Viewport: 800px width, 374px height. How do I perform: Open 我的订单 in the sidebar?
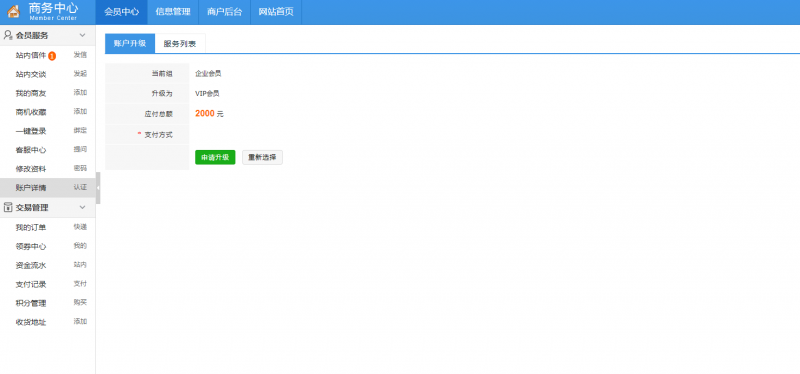[x=31, y=227]
